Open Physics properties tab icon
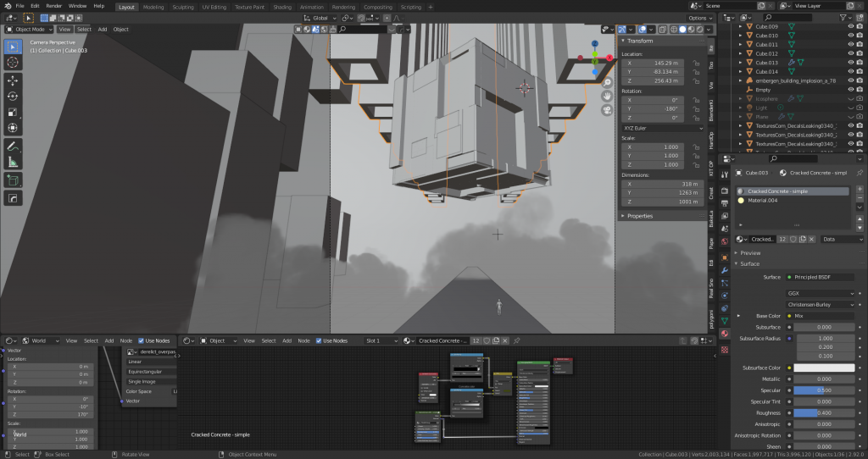 tap(725, 296)
